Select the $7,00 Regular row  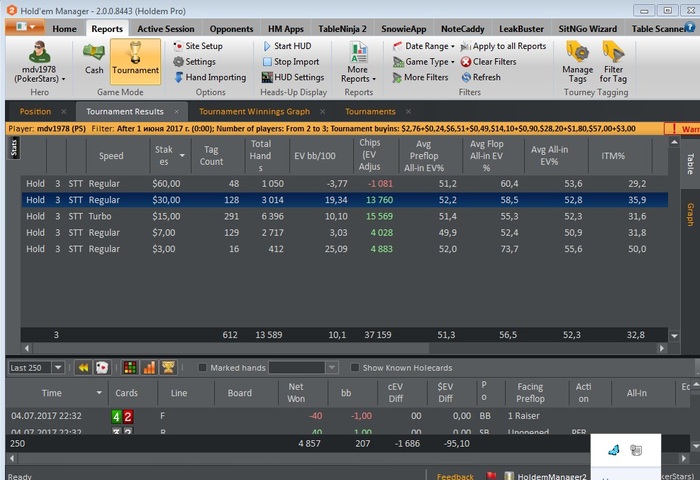(345, 233)
